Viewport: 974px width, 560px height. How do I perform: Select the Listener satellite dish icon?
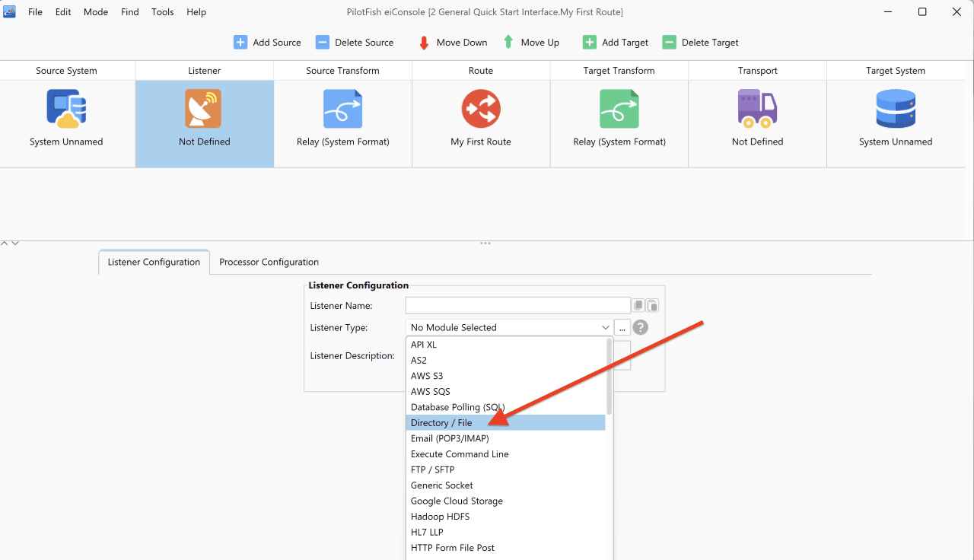[x=203, y=109]
